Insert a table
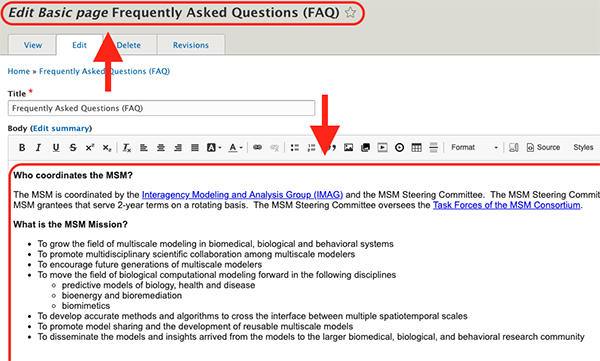 coord(416,147)
